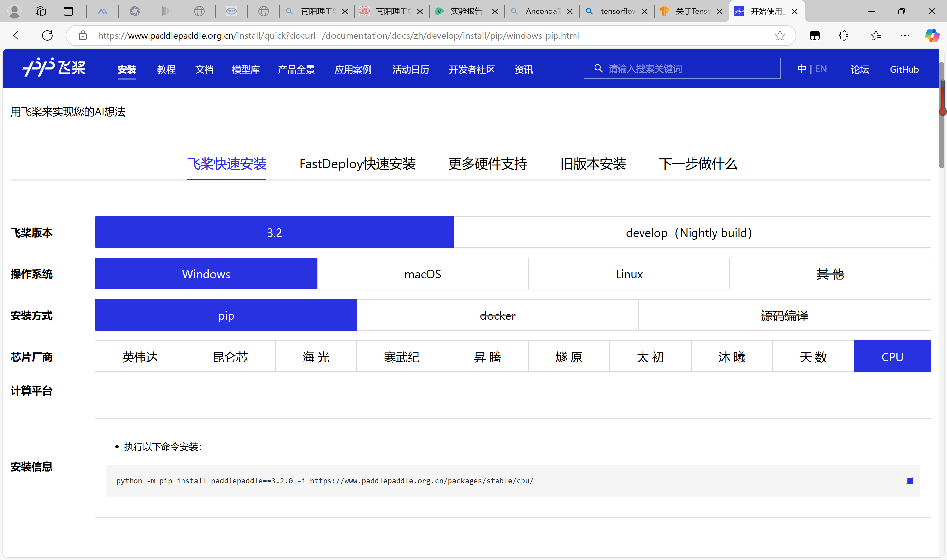
Task: Select 海光 chip vendor
Action: click(316, 357)
